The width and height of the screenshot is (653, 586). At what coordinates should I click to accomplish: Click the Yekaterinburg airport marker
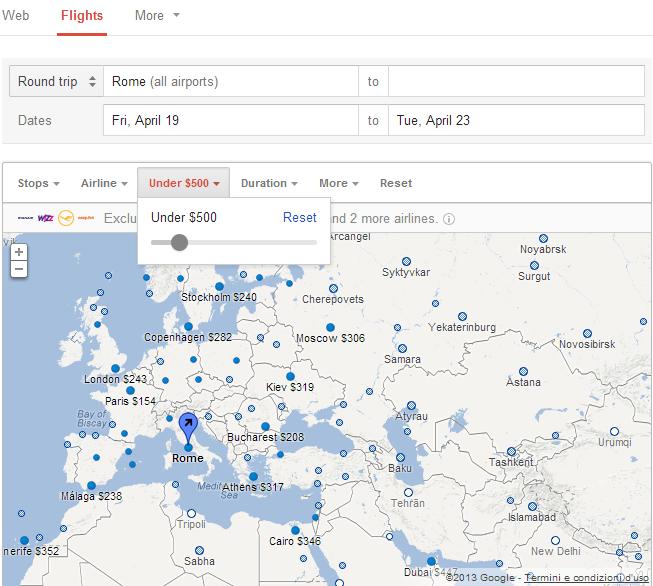point(462,317)
